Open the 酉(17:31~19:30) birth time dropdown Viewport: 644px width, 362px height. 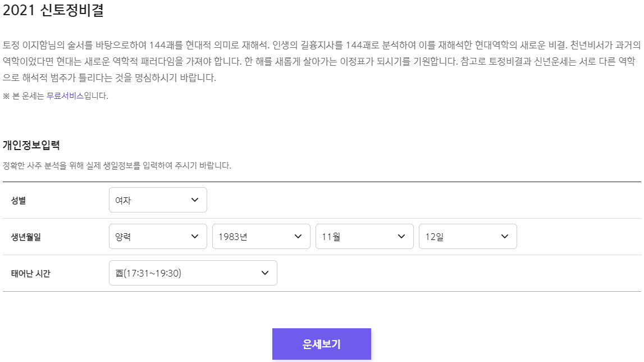[x=193, y=273]
